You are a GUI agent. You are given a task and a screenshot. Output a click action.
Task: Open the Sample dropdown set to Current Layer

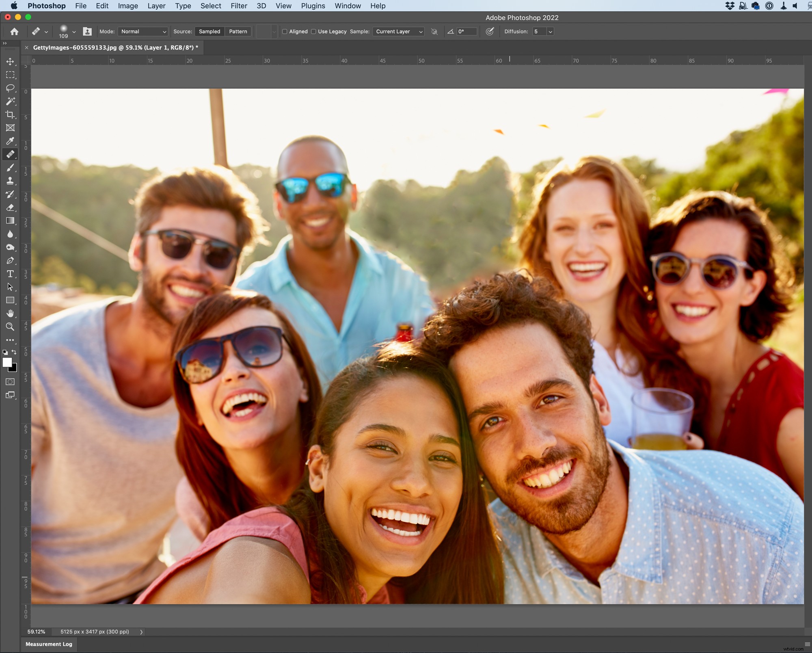click(x=398, y=31)
